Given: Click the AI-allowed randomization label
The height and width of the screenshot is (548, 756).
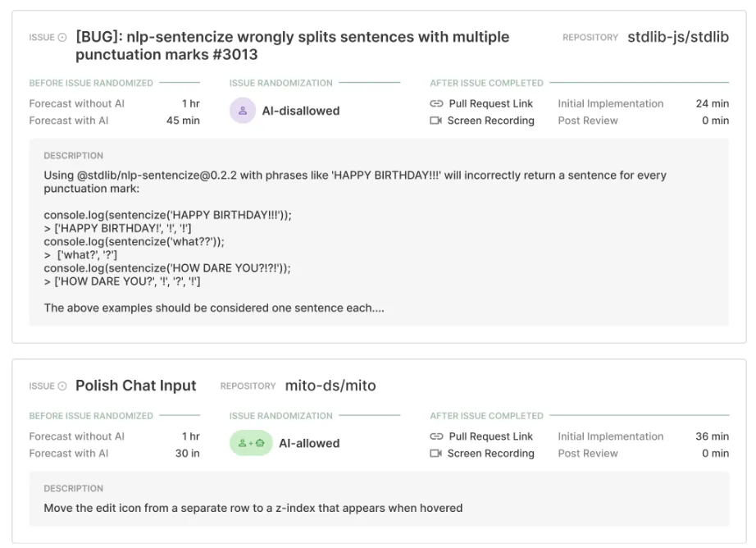Looking at the screenshot, I should point(309,443).
